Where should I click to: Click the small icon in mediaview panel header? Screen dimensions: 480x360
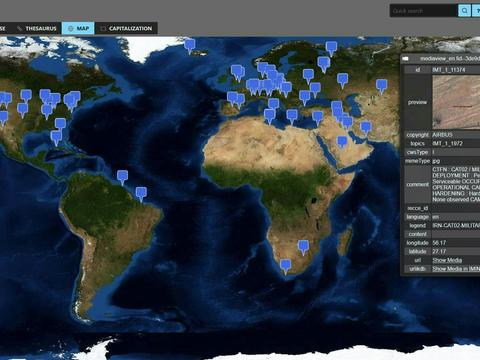(x=405, y=59)
